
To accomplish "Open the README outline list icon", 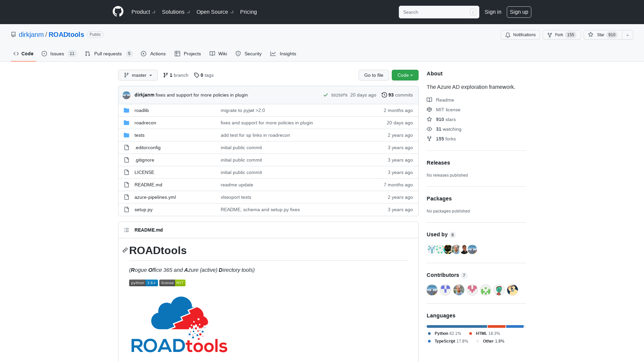I will click(126, 230).
